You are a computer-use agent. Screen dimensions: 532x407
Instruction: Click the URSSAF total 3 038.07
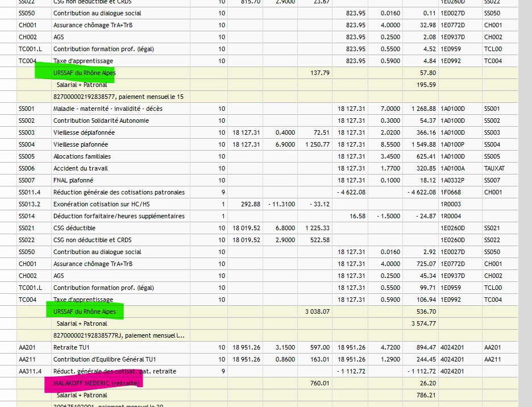[x=317, y=312]
